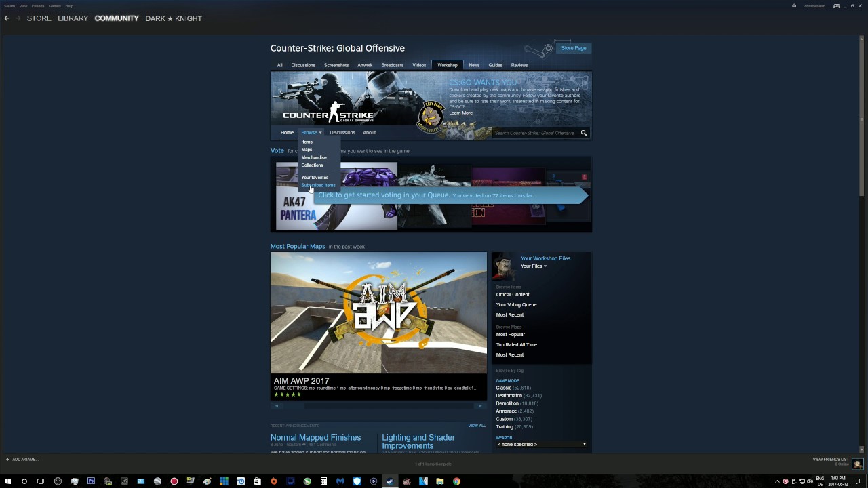The width and height of the screenshot is (868, 488).
Task: Switch to the Broadcasts tab
Action: click(x=393, y=66)
